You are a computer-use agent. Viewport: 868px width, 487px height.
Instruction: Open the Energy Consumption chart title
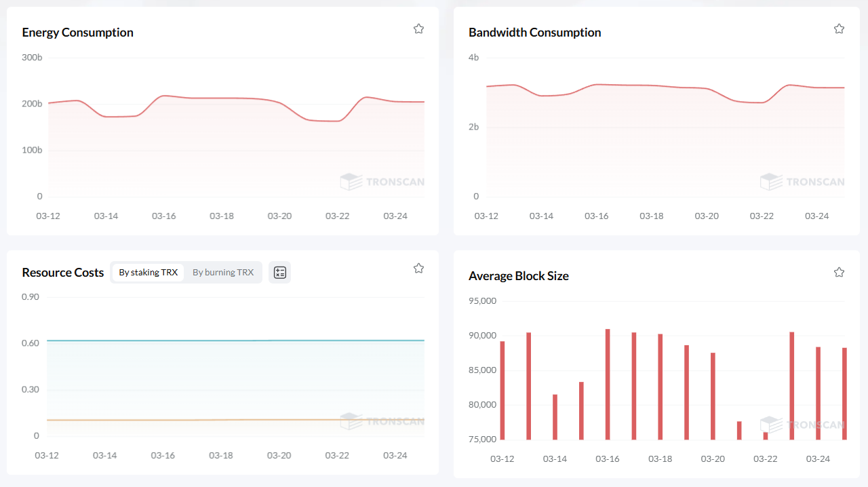tap(77, 33)
